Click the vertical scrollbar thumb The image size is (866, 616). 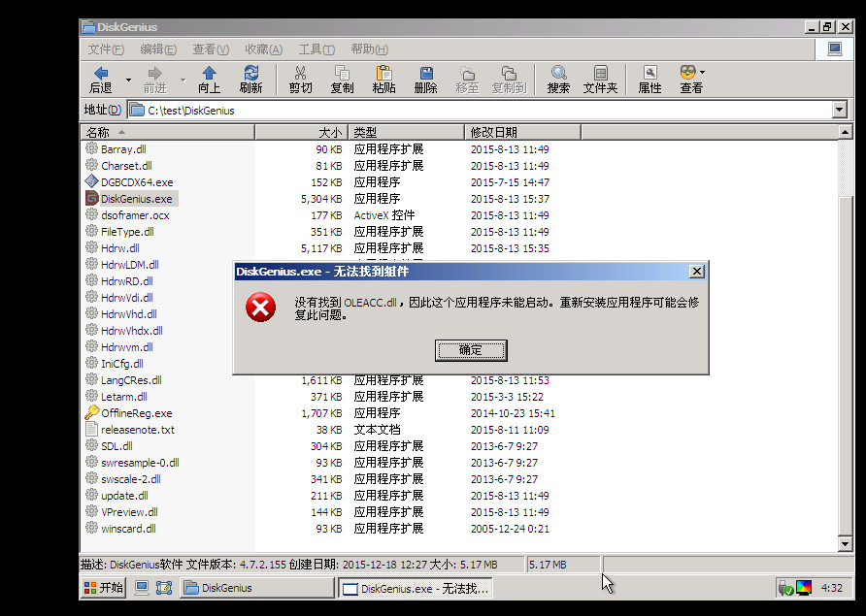(845, 365)
